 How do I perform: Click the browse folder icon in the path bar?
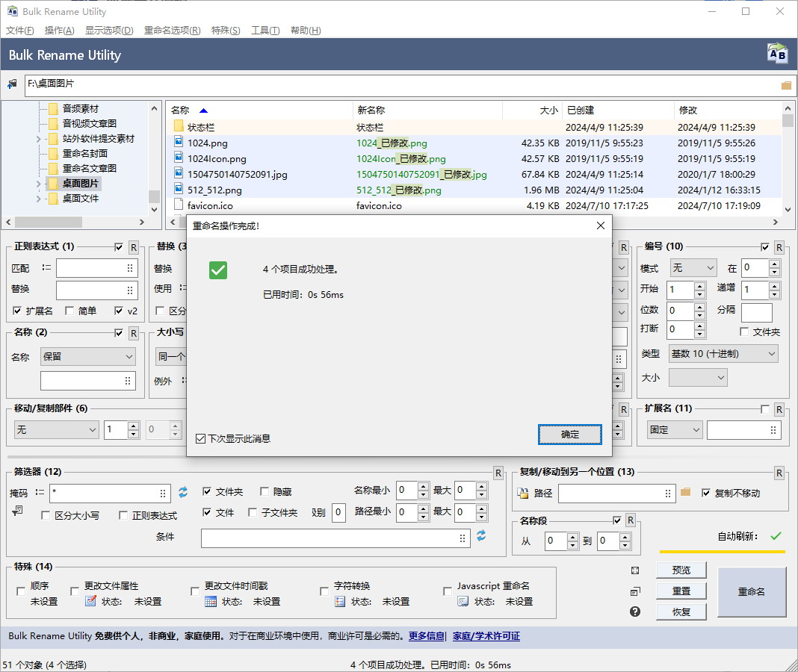[x=786, y=85]
